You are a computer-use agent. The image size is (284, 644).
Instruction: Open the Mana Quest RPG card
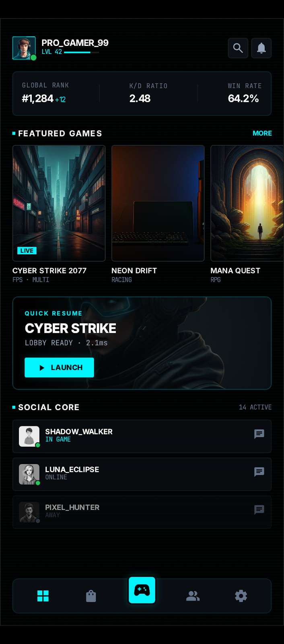pyautogui.click(x=247, y=203)
